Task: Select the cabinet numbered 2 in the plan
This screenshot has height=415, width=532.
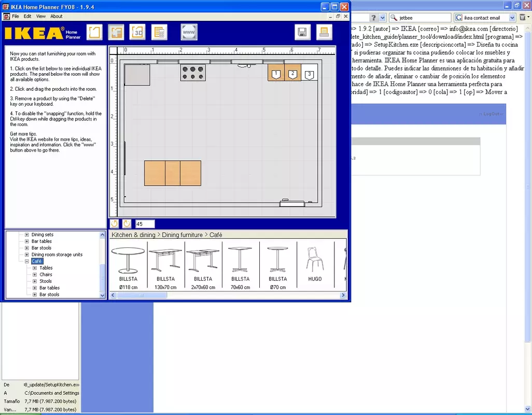Action: point(293,73)
